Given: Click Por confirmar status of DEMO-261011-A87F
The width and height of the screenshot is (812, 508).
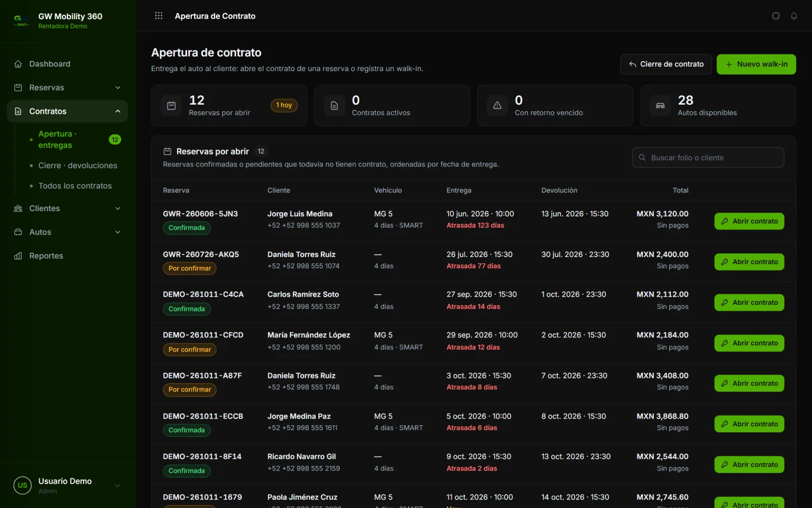Looking at the screenshot, I should [190, 390].
